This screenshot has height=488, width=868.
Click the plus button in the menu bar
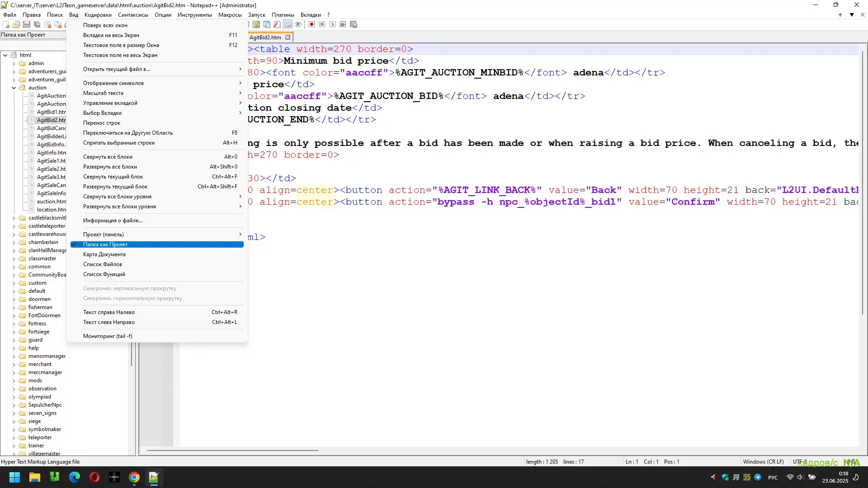840,15
